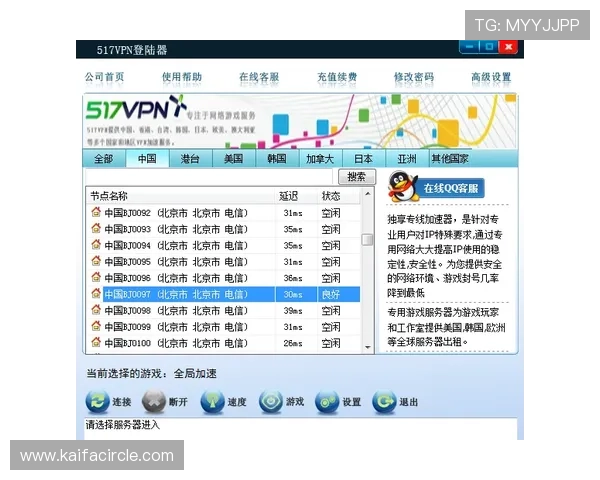The image size is (600, 480).
Task: Select node 中国BJ0099 row
Action: click(x=224, y=327)
